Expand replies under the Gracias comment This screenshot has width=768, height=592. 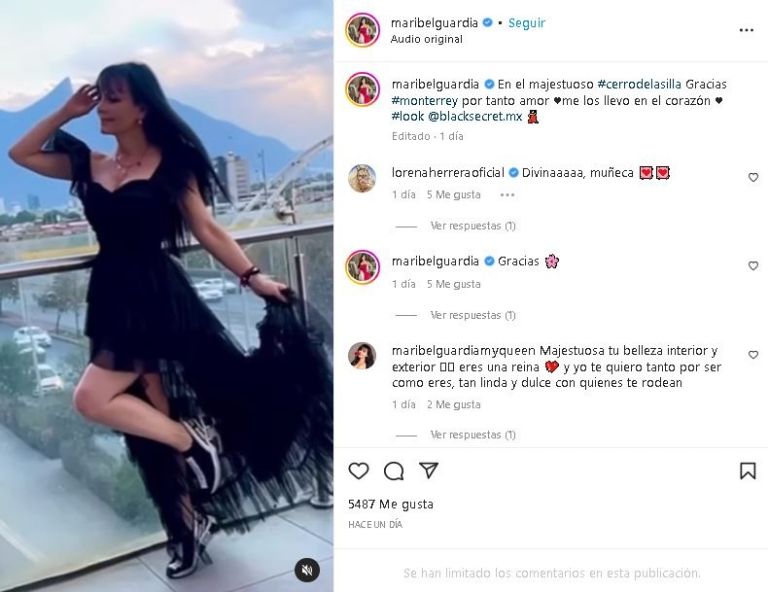pyautogui.click(x=473, y=315)
